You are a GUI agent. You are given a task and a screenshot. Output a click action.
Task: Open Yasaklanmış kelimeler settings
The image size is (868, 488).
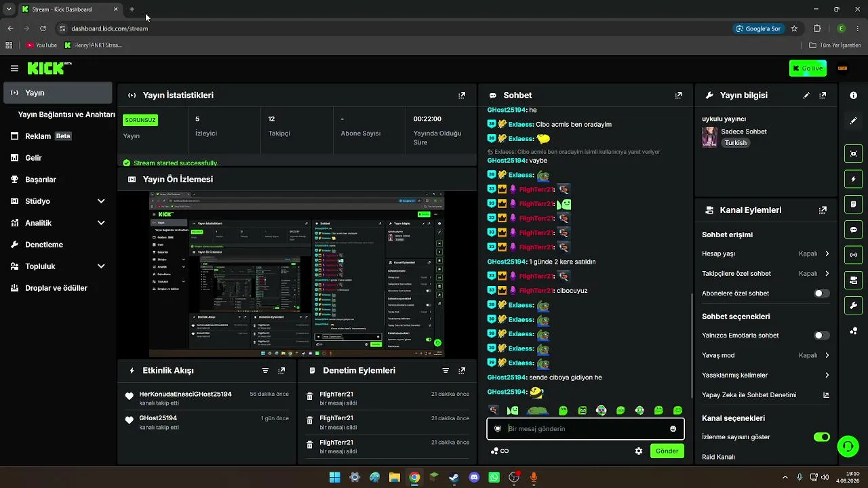tap(766, 375)
